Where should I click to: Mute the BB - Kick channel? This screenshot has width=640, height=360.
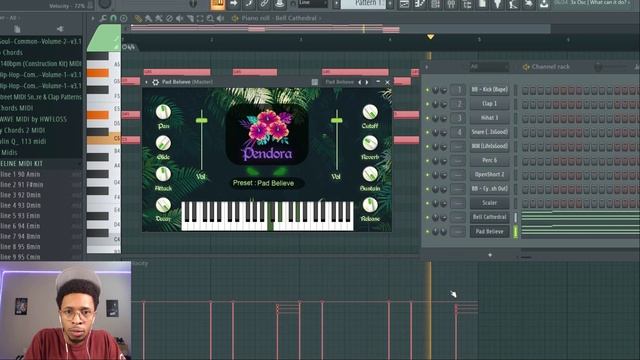pyautogui.click(x=427, y=90)
